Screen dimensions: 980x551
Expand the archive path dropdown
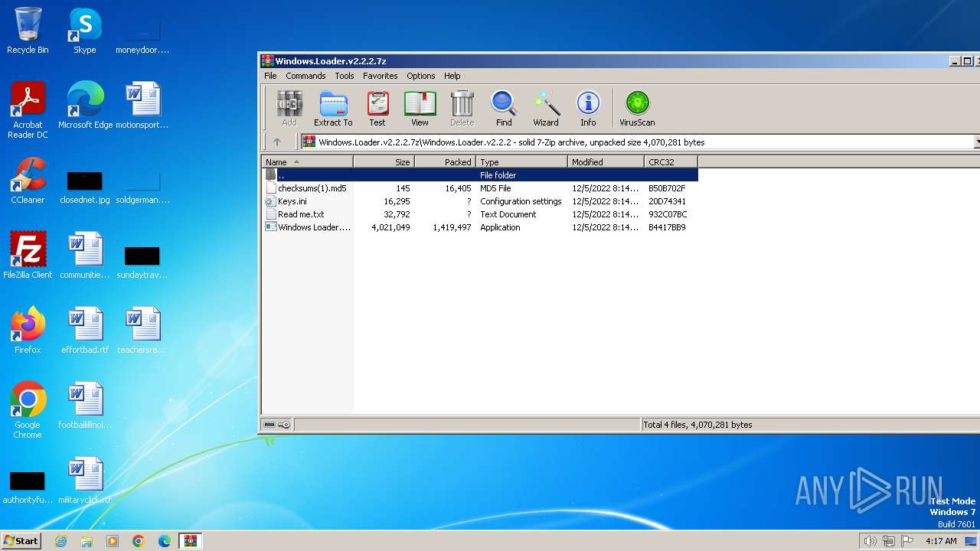click(976, 142)
